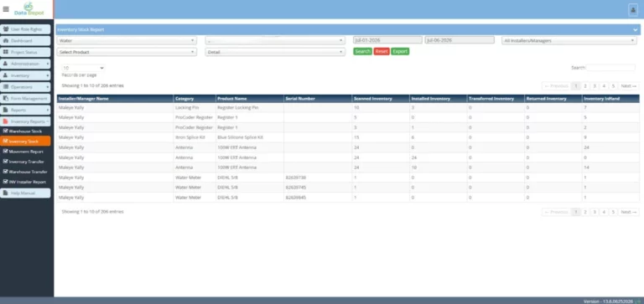Expand the Reports menu arrow
The width and height of the screenshot is (644, 304).
point(48,110)
